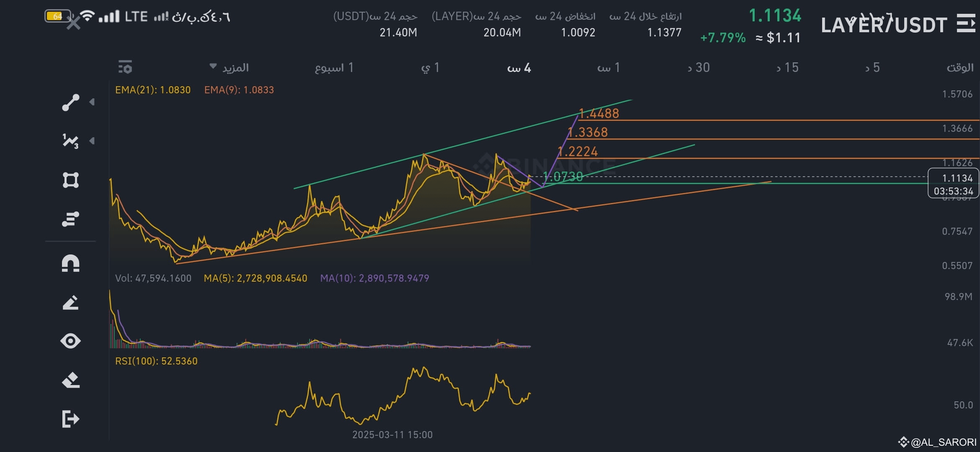Open the المزيد (more) timeframes dropdown
The width and height of the screenshot is (980, 452).
tap(230, 67)
